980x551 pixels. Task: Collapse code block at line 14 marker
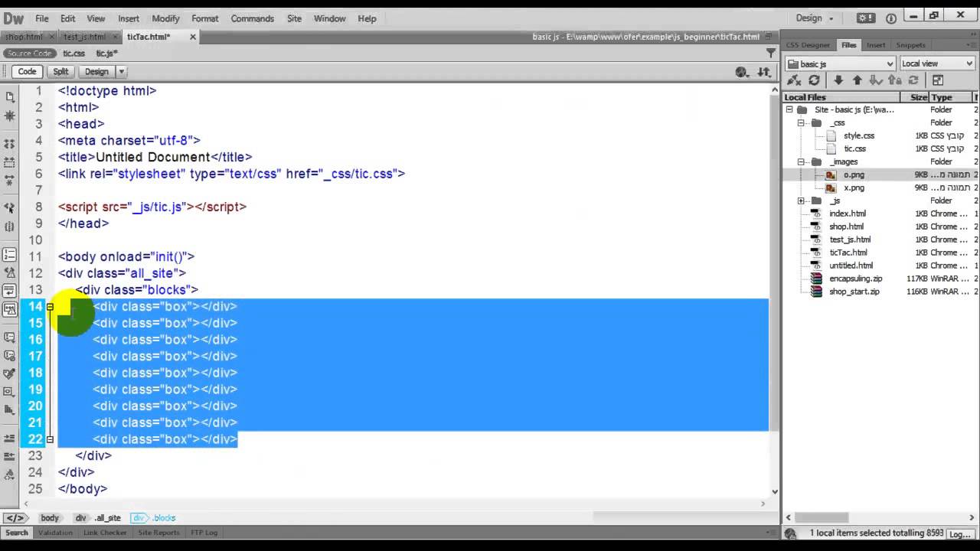tap(50, 306)
